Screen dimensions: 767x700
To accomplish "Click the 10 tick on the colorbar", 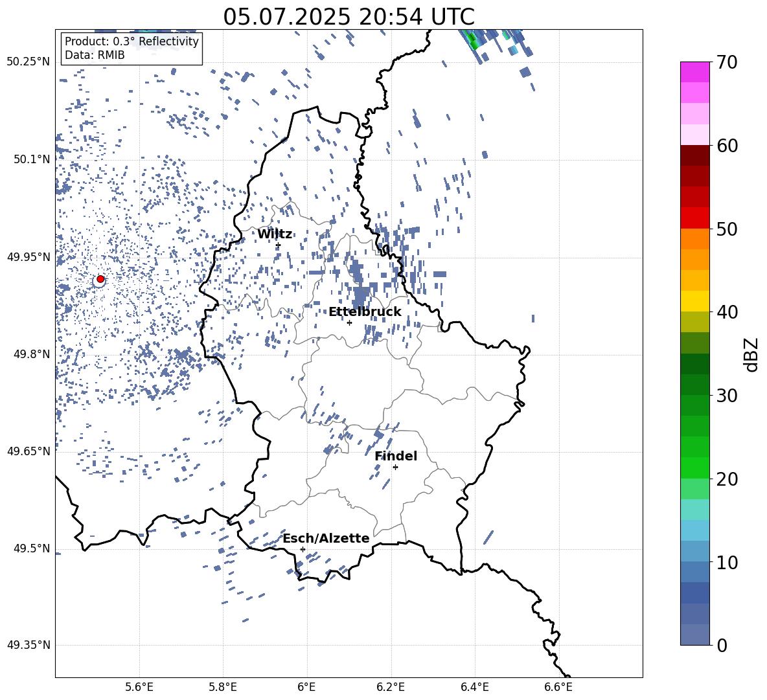I will (x=727, y=563).
